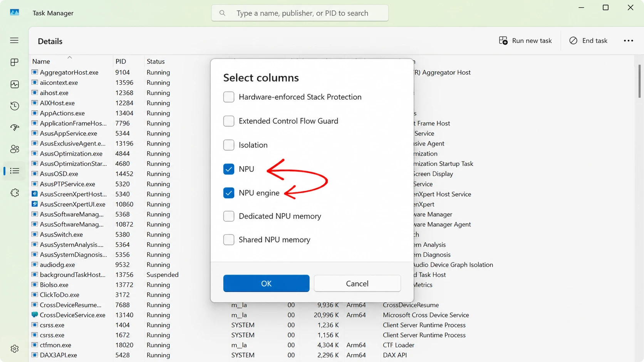Image resolution: width=644 pixels, height=362 pixels.
Task: Open the Processes page icon
Action: pos(14,62)
